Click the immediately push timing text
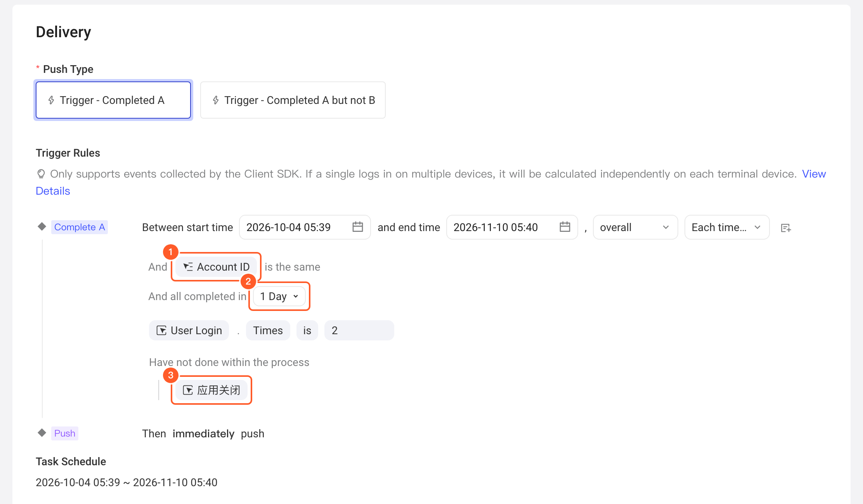The height and width of the screenshot is (504, 863). point(203,433)
